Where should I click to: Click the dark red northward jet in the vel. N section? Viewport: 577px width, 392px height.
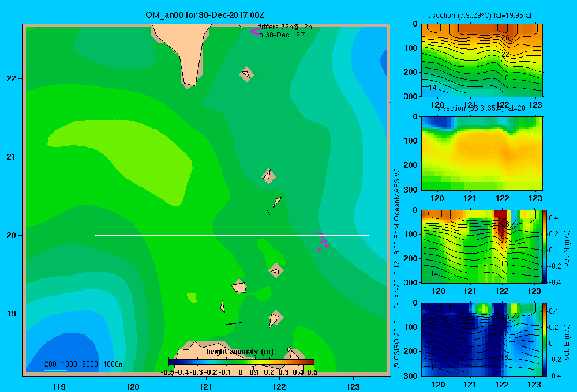tap(501, 224)
